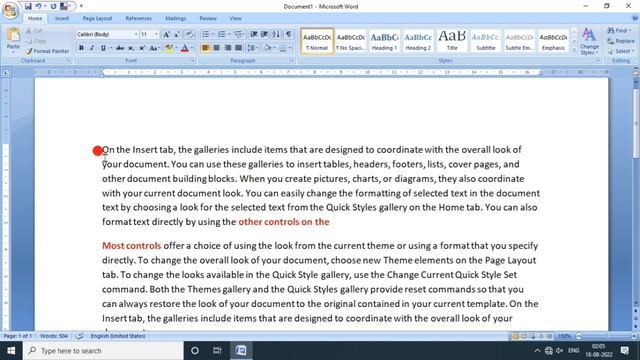
Task: Grow the font size
Action: [x=167, y=35]
